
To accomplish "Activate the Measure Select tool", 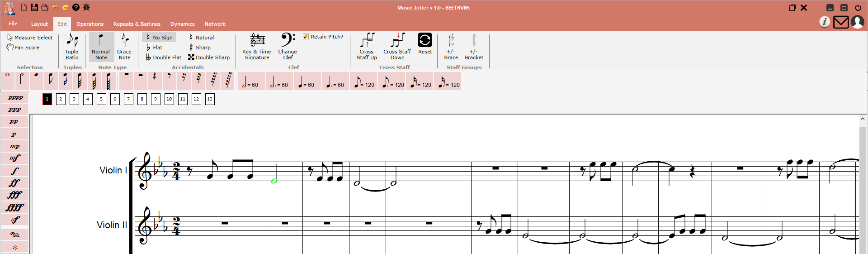I will (30, 38).
